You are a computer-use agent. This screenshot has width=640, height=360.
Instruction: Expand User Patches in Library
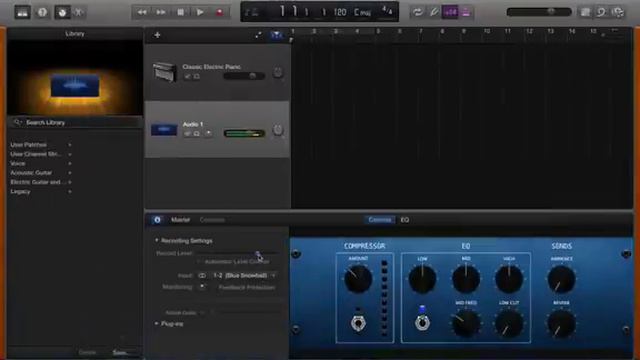[41, 144]
